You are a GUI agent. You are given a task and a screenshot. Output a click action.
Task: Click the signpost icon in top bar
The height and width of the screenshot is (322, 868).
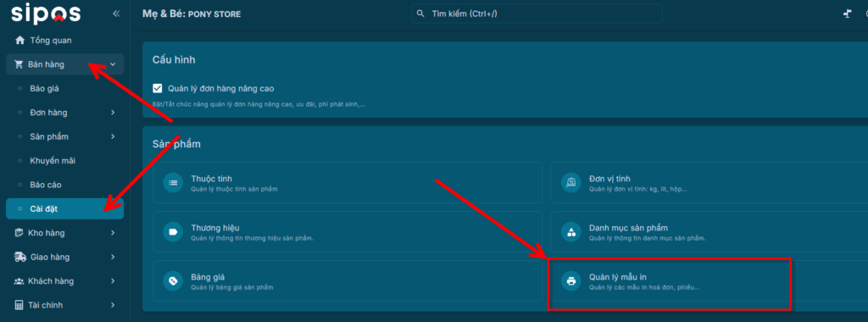[847, 14]
